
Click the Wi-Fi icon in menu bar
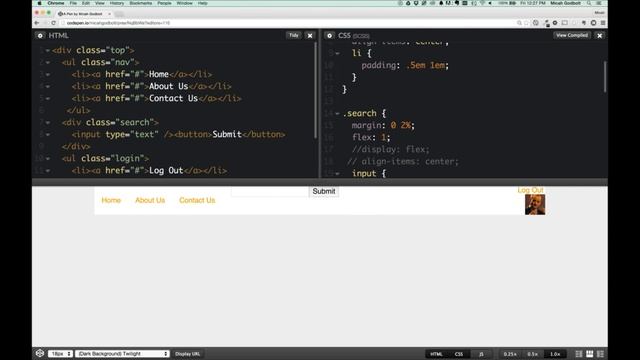(x=482, y=3)
